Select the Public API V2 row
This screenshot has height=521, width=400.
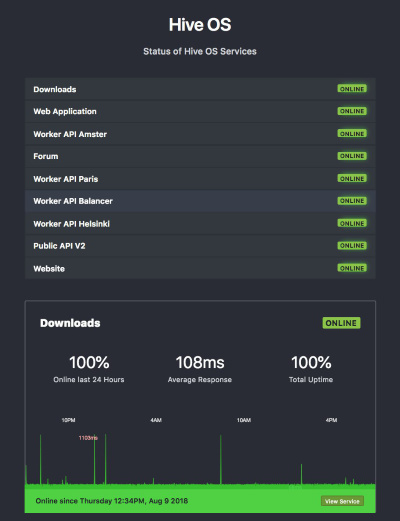point(200,246)
